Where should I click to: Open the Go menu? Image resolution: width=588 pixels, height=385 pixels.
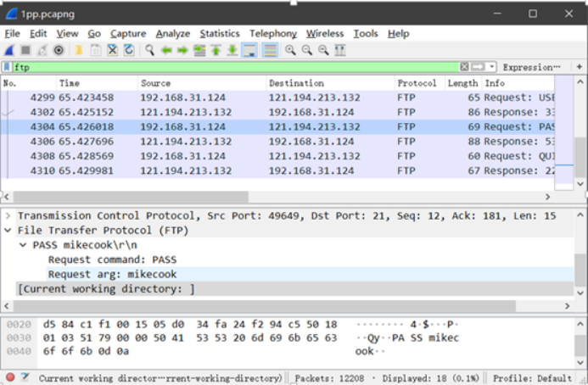coord(94,33)
